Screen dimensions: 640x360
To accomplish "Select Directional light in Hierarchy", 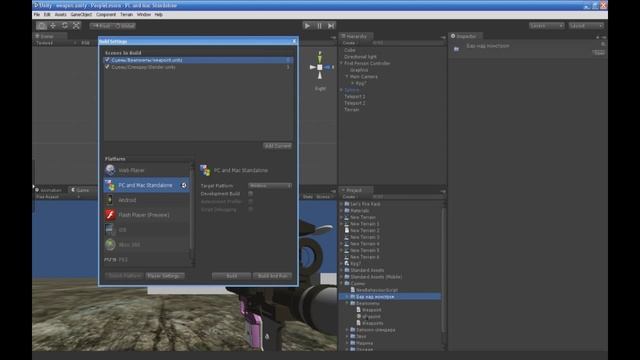I will coord(360,57).
